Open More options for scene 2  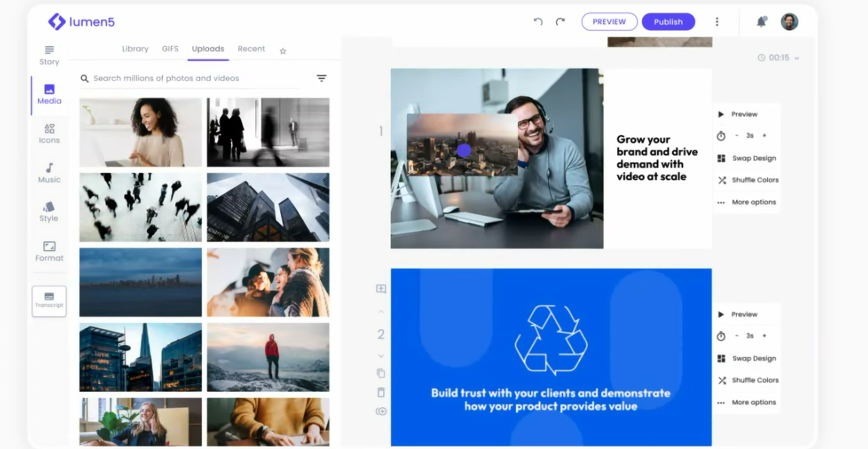pyautogui.click(x=747, y=402)
